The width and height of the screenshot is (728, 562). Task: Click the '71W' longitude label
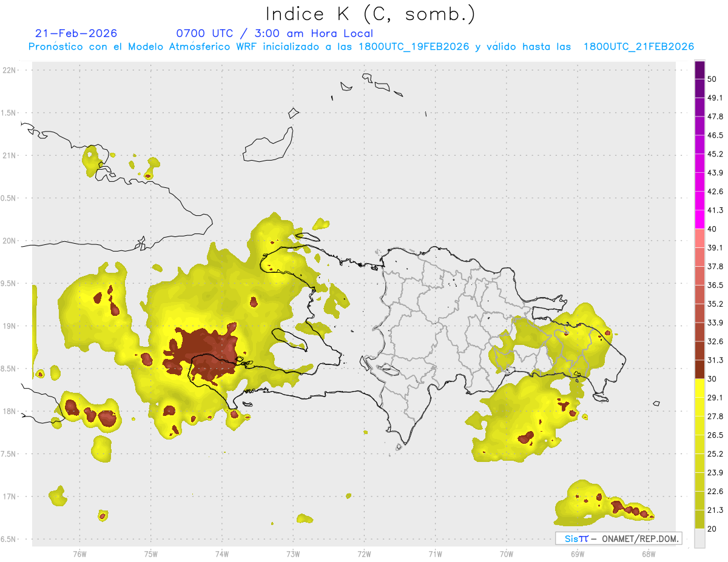click(x=435, y=554)
